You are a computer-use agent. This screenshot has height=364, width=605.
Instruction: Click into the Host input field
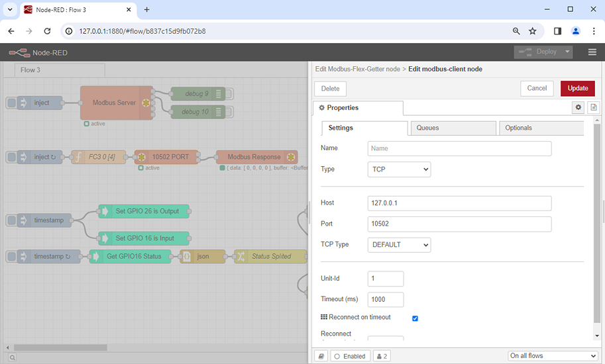pyautogui.click(x=459, y=203)
